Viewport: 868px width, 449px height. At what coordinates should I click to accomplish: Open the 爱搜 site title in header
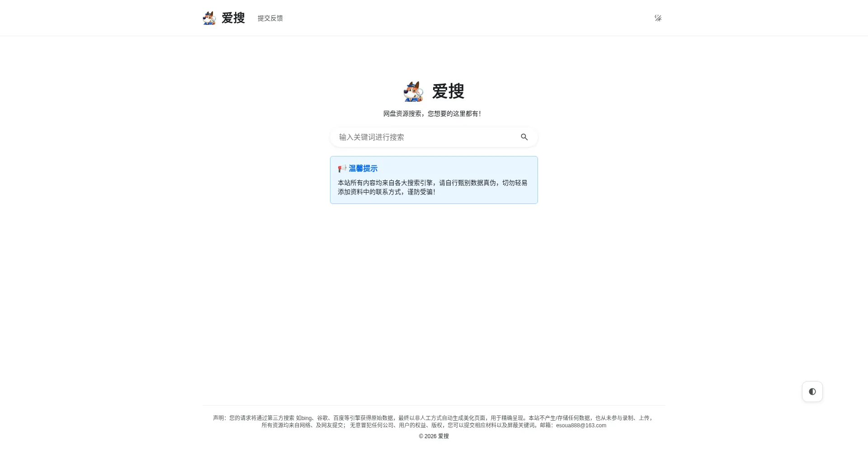[233, 18]
